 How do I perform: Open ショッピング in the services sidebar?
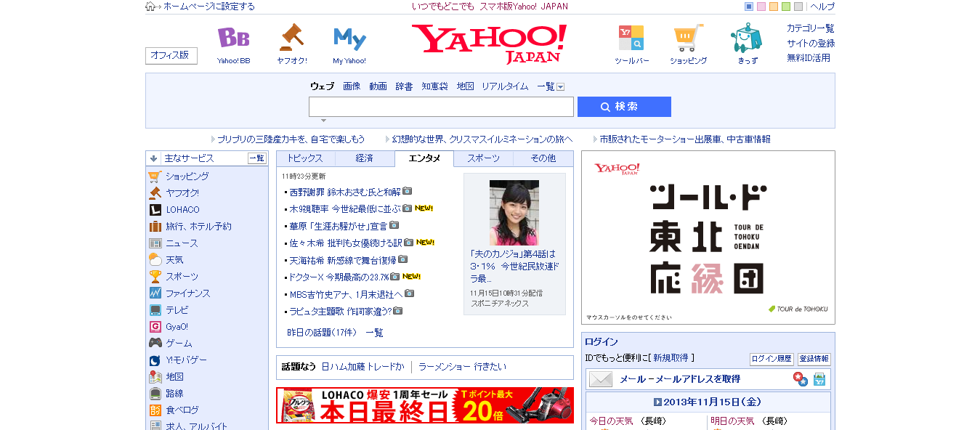pyautogui.click(x=187, y=177)
